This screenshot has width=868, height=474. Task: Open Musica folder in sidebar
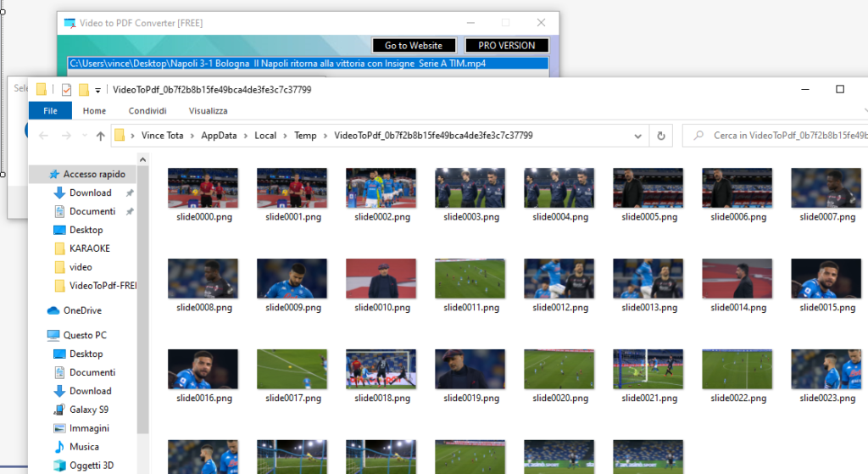coord(84,447)
